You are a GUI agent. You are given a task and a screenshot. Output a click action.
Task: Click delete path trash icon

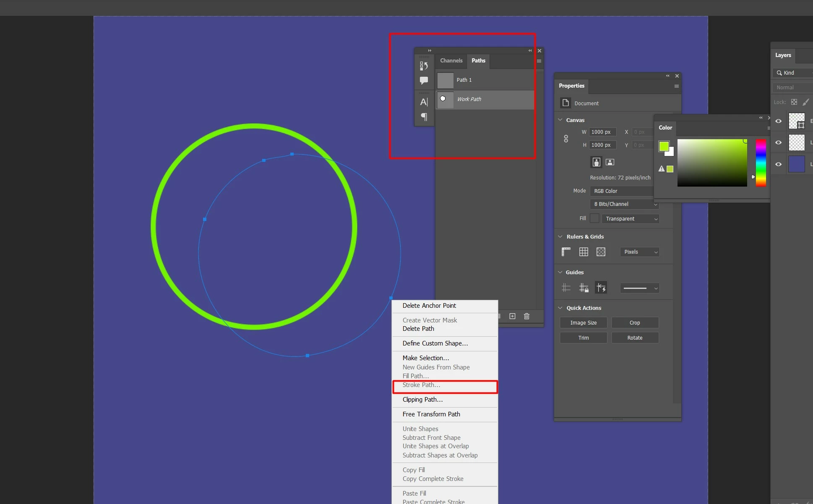pyautogui.click(x=526, y=316)
